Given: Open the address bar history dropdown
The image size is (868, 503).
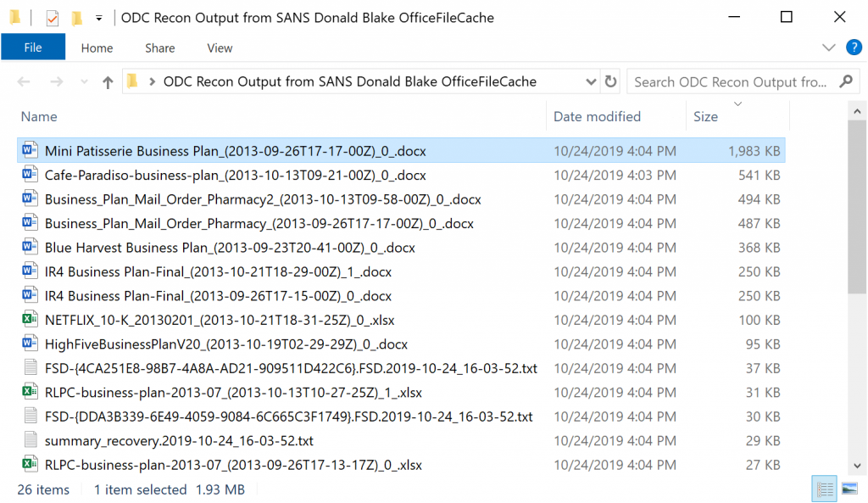Looking at the screenshot, I should (x=591, y=82).
